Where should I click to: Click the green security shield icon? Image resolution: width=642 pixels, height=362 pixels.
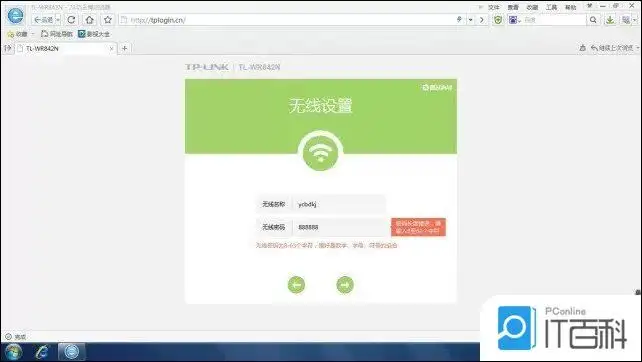tap(498, 20)
